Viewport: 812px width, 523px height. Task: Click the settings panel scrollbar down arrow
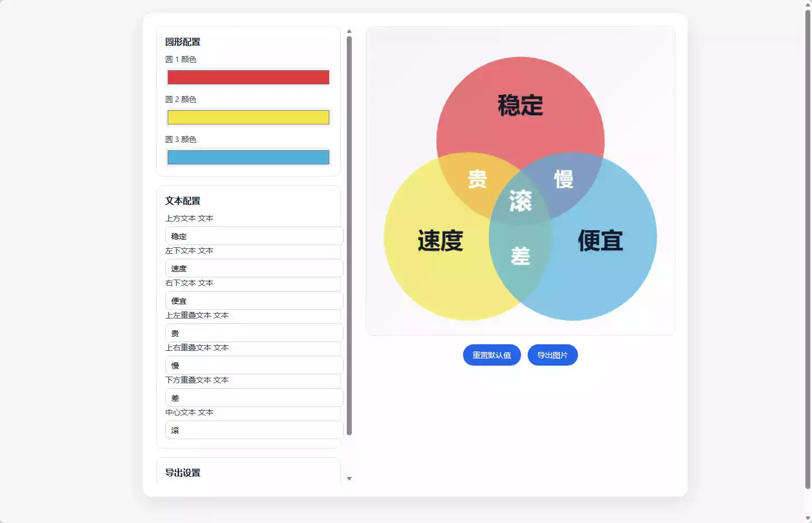349,479
